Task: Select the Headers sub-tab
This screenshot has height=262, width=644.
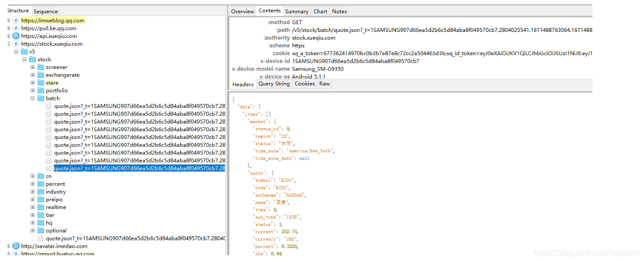Action: [x=243, y=84]
